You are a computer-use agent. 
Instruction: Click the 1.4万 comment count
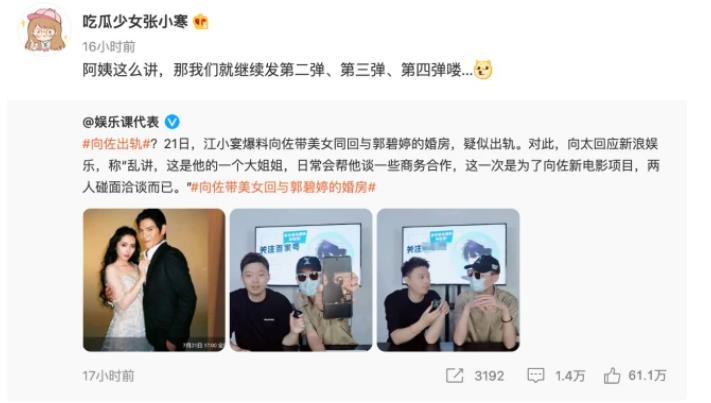pyautogui.click(x=570, y=376)
